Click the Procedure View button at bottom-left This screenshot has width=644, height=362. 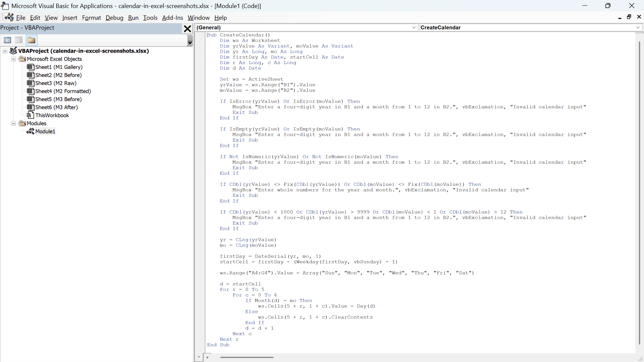199,357
